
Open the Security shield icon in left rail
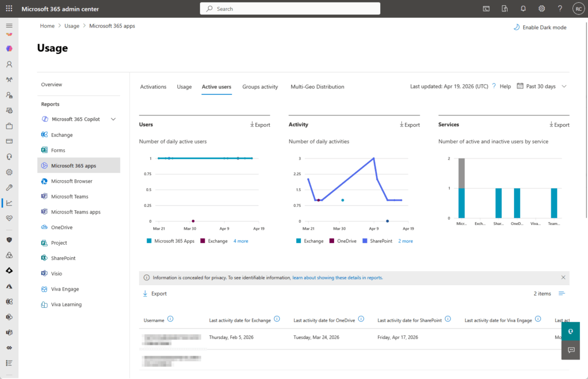pos(9,240)
